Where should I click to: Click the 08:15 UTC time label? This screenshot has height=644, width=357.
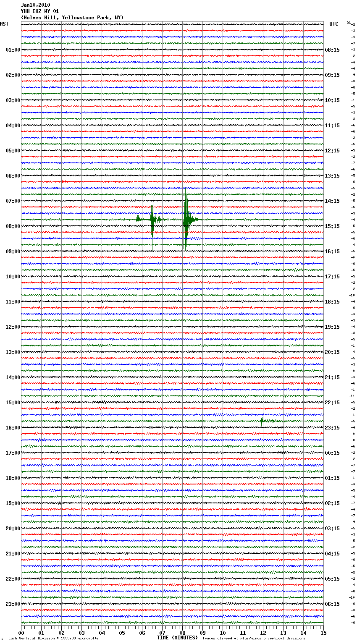click(332, 50)
